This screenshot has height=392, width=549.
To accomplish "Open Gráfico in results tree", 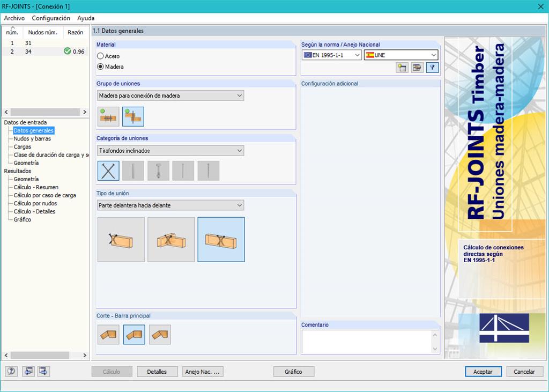I will point(23,219).
